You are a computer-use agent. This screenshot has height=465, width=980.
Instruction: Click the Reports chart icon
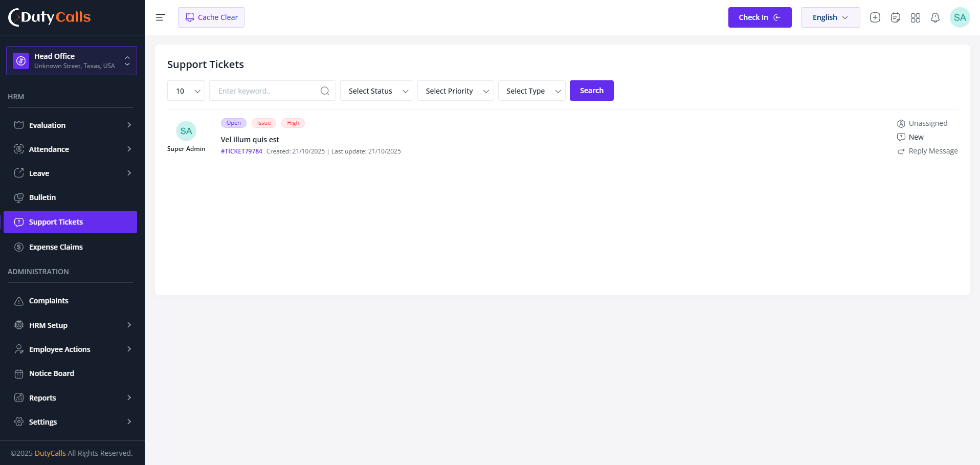click(19, 397)
